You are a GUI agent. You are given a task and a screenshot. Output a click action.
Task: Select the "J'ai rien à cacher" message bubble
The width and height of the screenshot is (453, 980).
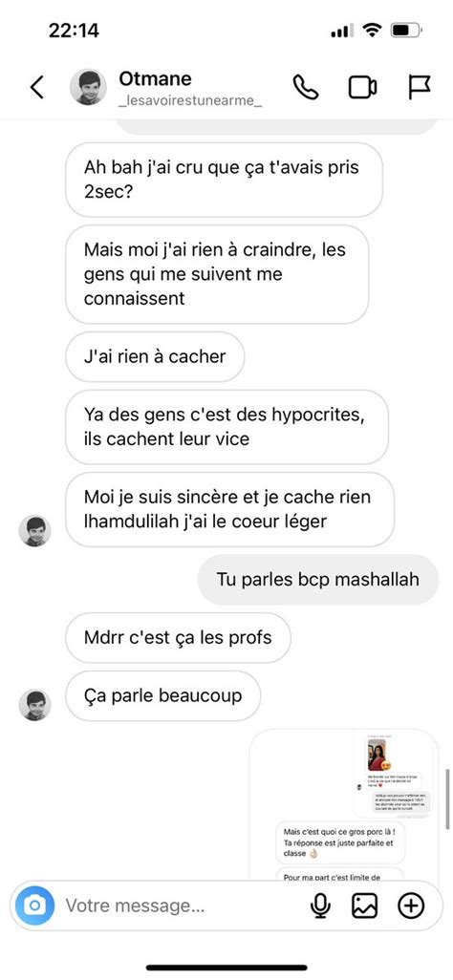coord(155,357)
